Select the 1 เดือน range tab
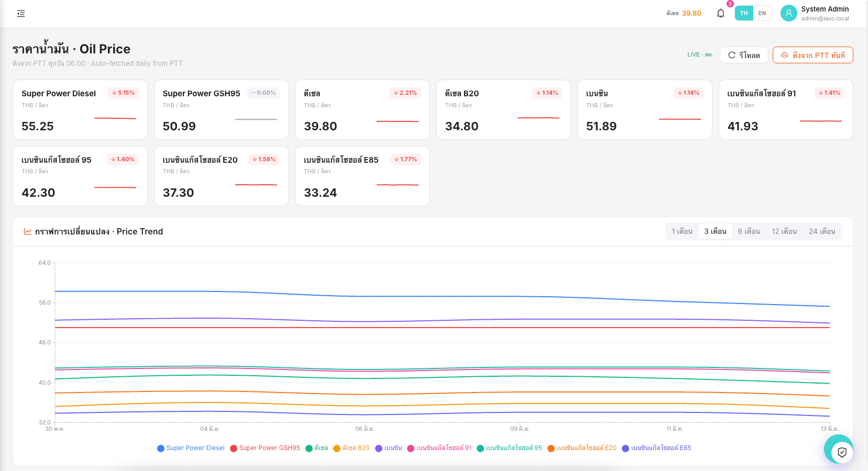Image resolution: width=868 pixels, height=471 pixels. [682, 231]
